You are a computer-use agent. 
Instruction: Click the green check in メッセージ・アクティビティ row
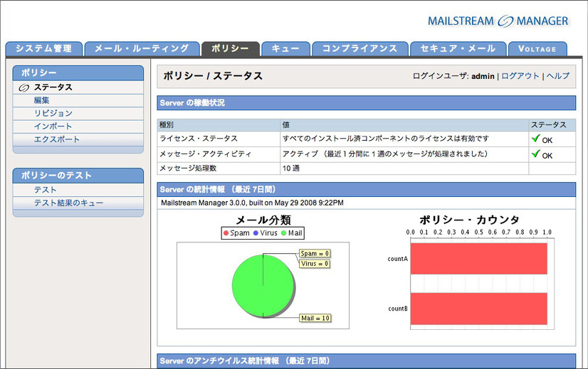coord(535,154)
